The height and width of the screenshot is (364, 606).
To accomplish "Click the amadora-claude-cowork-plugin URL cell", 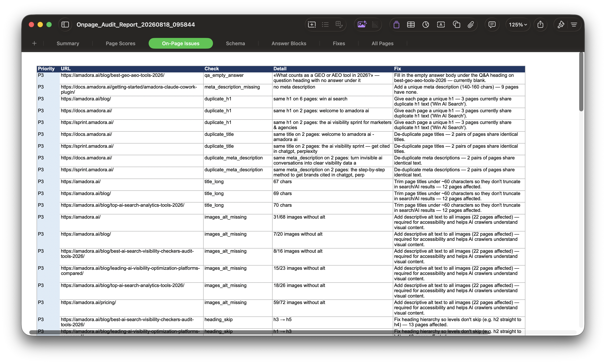I will coord(131,90).
